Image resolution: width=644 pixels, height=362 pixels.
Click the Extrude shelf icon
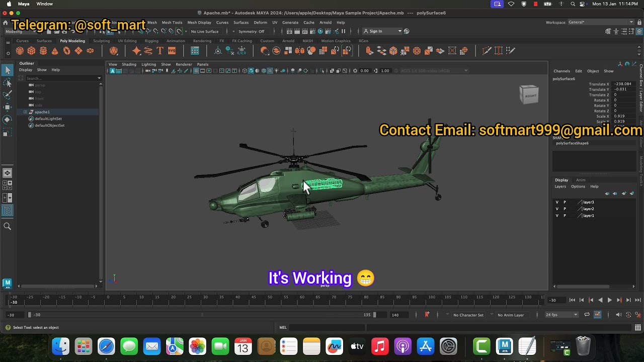point(369,51)
